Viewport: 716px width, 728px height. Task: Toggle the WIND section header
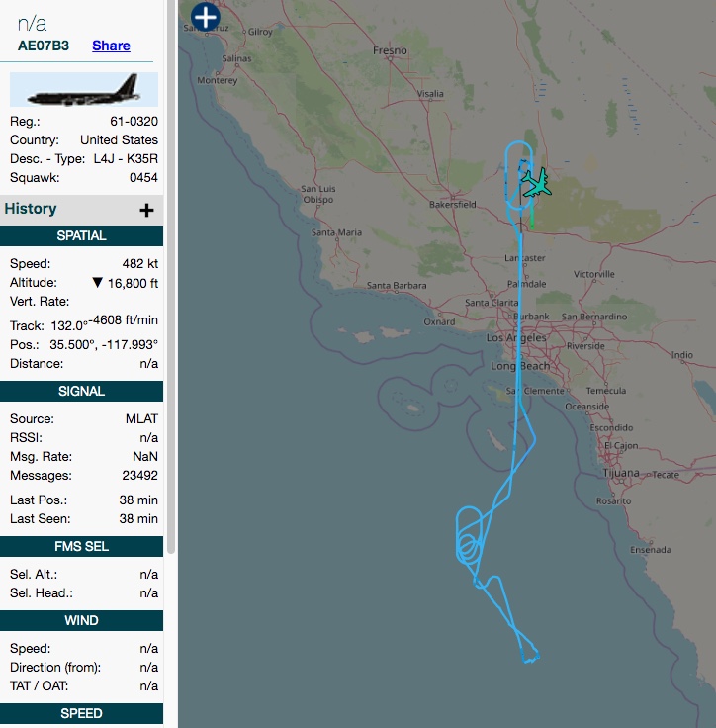click(x=81, y=620)
